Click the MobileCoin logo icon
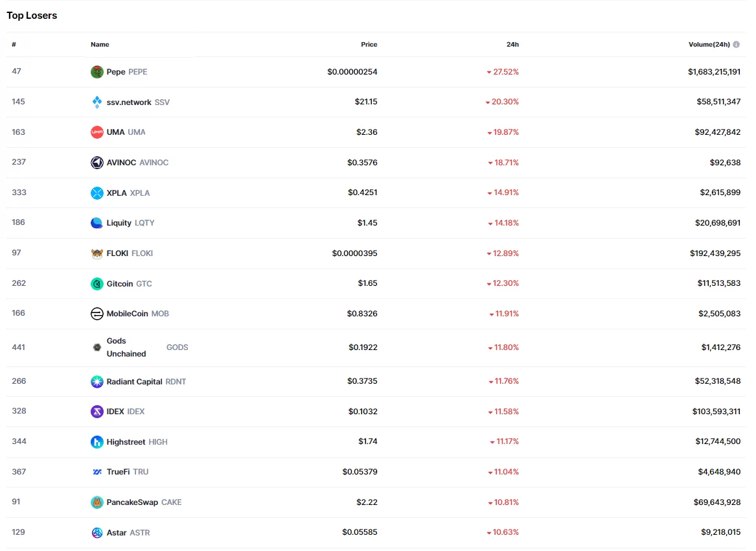The width and height of the screenshot is (756, 551). click(x=97, y=314)
